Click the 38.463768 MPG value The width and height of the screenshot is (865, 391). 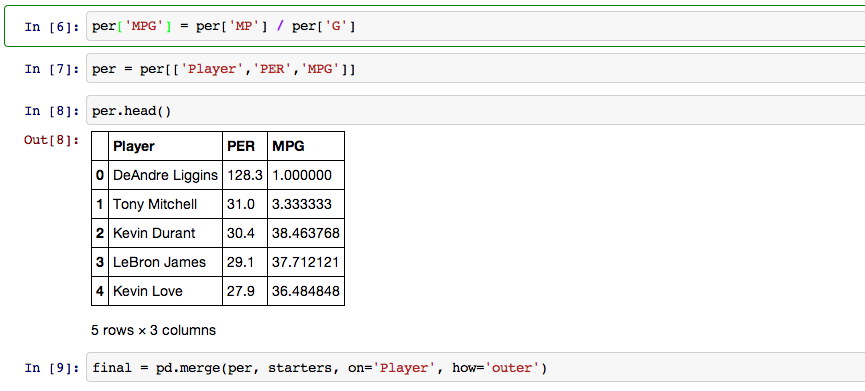(306, 233)
